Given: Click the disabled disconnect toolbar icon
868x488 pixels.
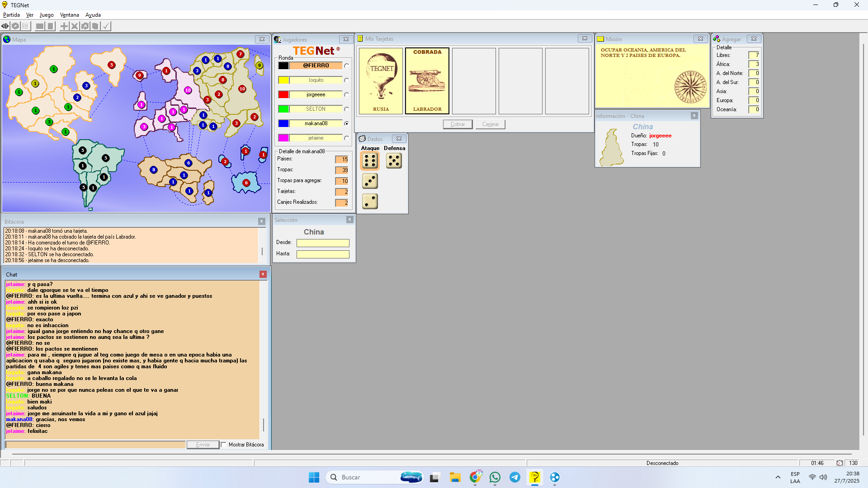Looking at the screenshot, I should [x=15, y=26].
